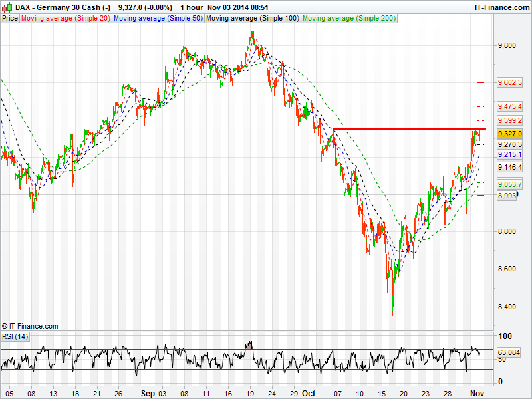Screen dimensions: 532x399
Task: Click the 8,800 price axis label
Action: click(507, 231)
